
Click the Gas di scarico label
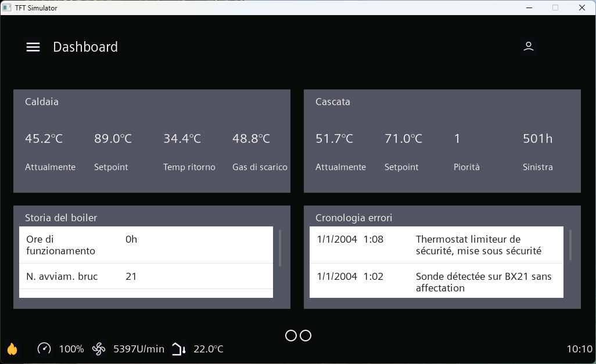pos(260,167)
